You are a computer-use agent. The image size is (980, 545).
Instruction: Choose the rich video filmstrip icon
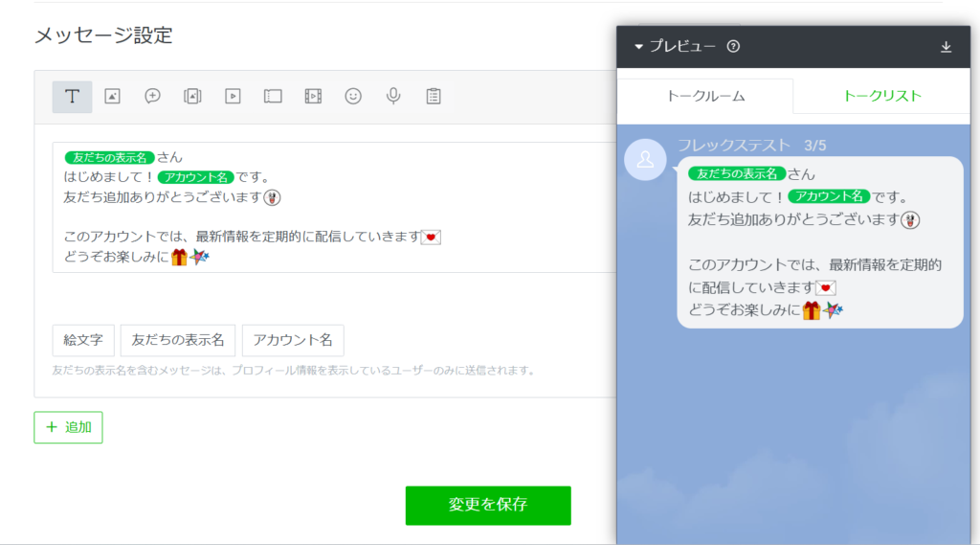(x=313, y=97)
